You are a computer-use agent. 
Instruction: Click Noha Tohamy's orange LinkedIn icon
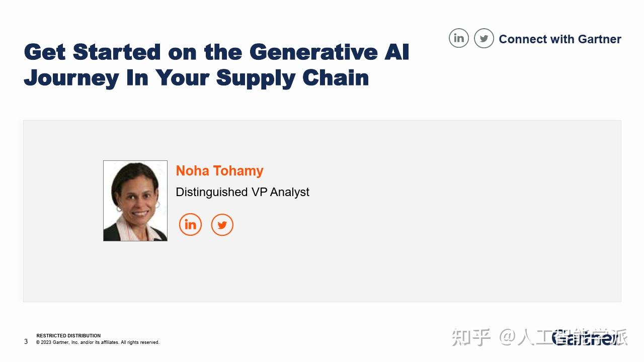coord(190,225)
